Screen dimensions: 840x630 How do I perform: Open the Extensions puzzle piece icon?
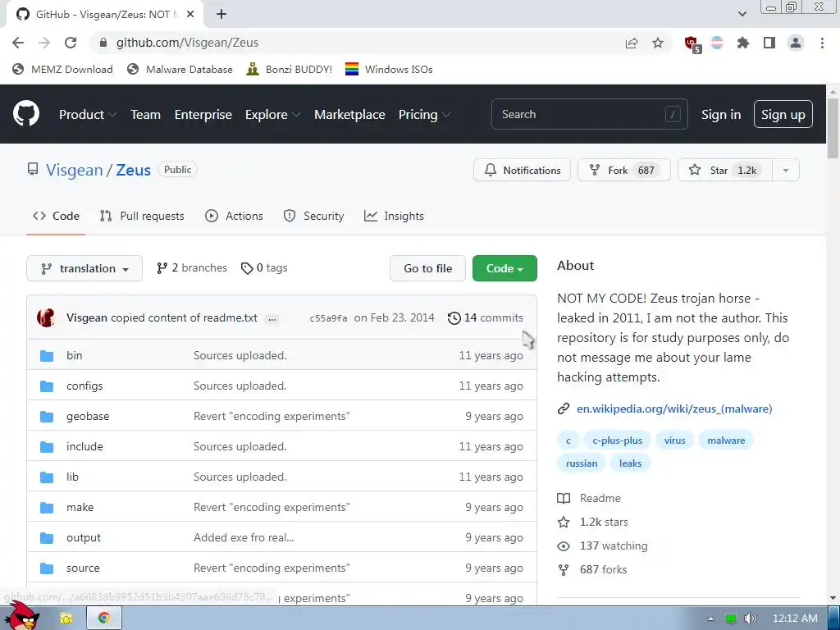pos(743,43)
